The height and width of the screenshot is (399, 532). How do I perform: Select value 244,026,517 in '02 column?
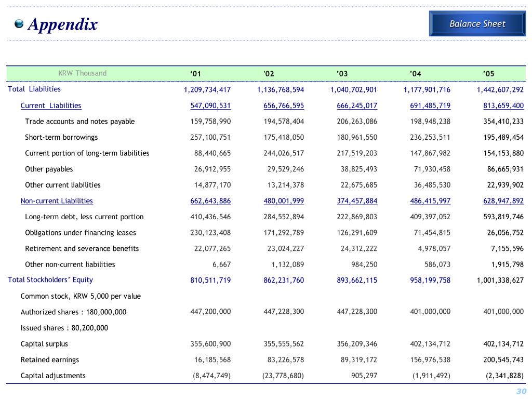click(x=284, y=153)
